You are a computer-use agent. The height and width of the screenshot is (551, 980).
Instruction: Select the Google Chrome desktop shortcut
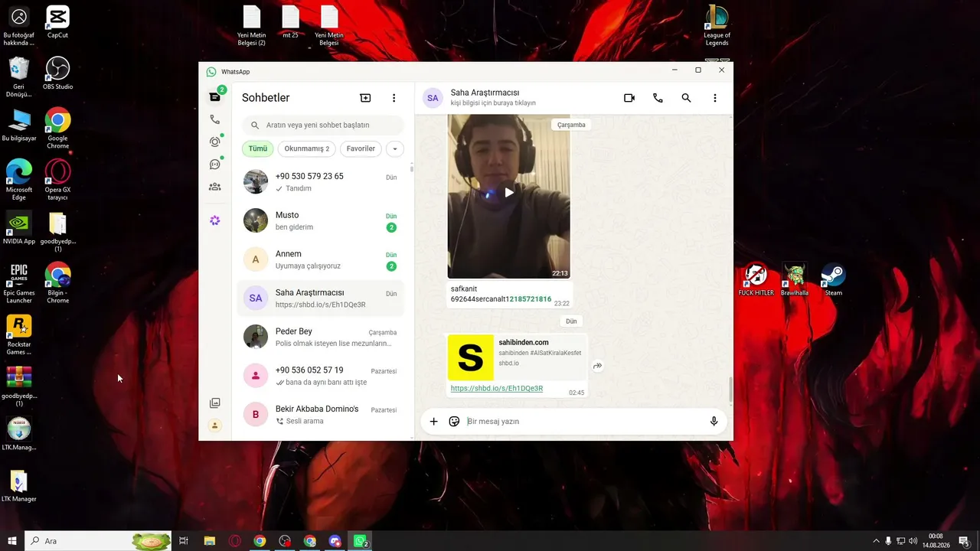tap(57, 129)
